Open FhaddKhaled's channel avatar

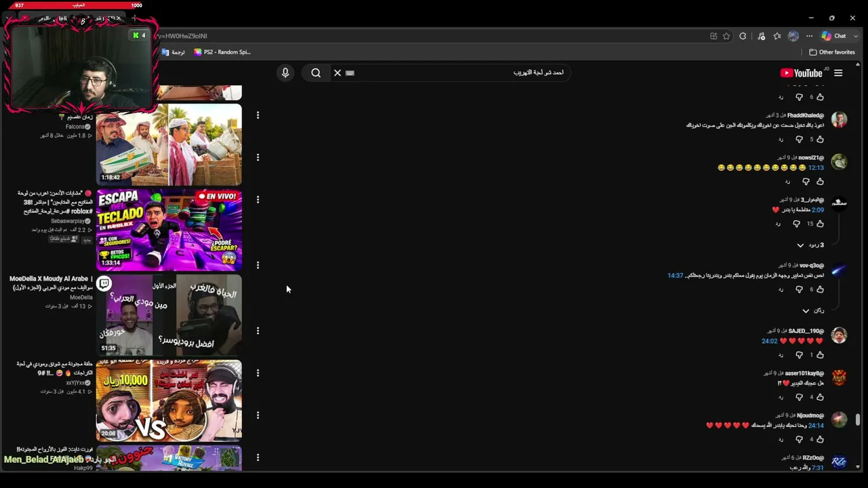[840, 120]
